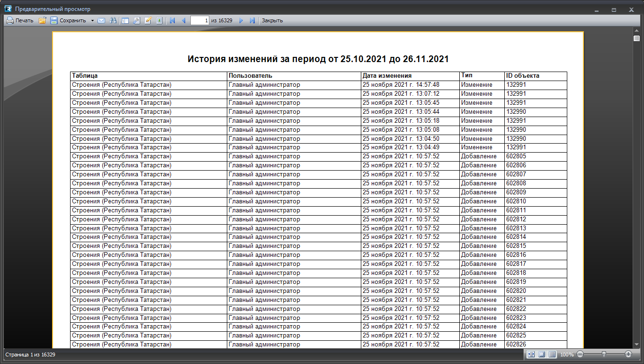The image size is (644, 364).
Task: Jump to the last page
Action: [x=252, y=20]
